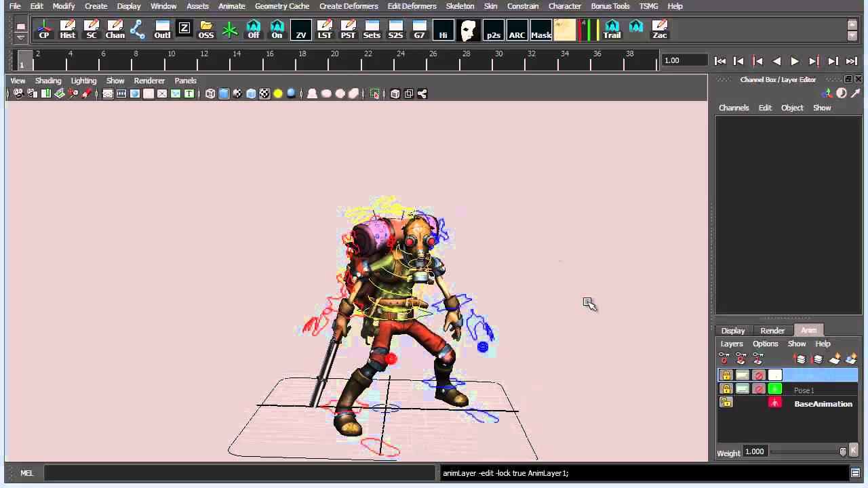The height and width of the screenshot is (488, 868).
Task: Click the select camera viewport icon
Action: tap(18, 94)
